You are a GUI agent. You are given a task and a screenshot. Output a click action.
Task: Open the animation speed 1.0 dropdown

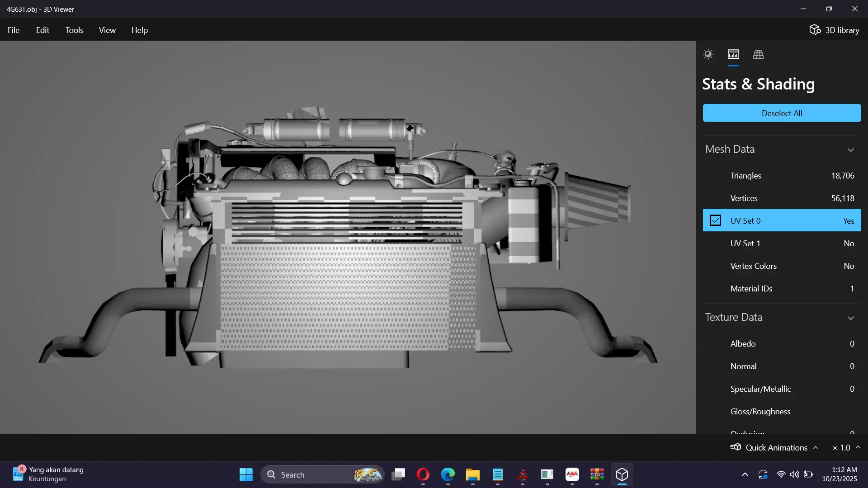pos(846,447)
